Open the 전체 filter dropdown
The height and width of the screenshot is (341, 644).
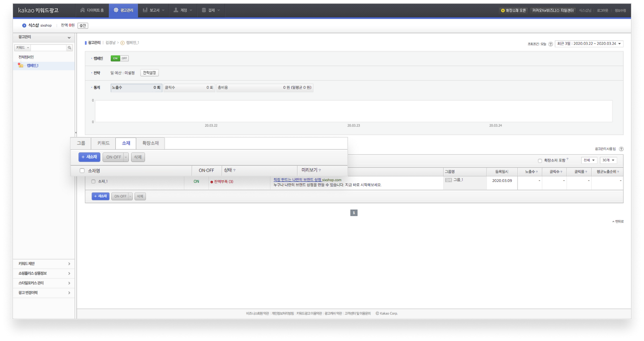[x=589, y=160]
